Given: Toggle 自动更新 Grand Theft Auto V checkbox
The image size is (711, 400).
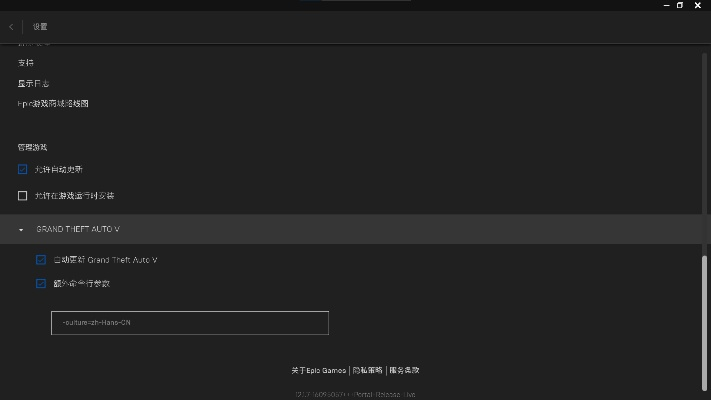Looking at the screenshot, I should 41,260.
